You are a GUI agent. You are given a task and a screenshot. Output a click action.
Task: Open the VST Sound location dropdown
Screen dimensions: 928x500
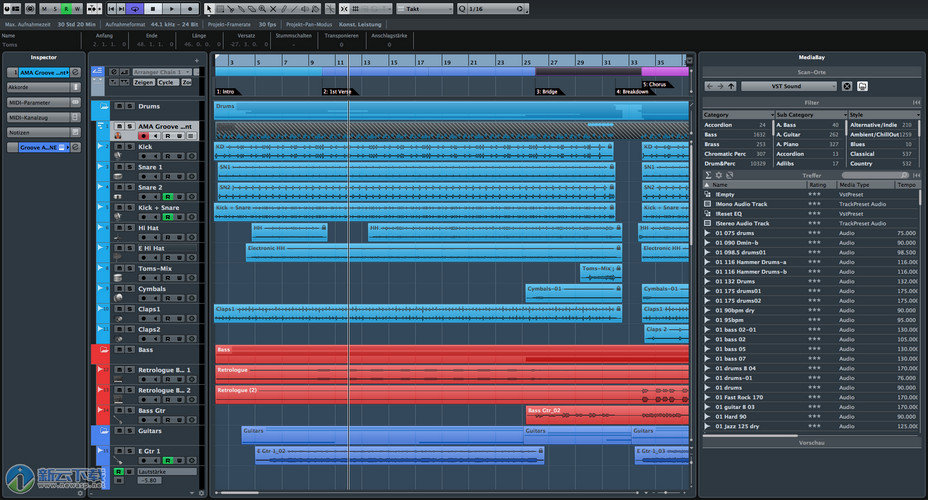(789, 86)
